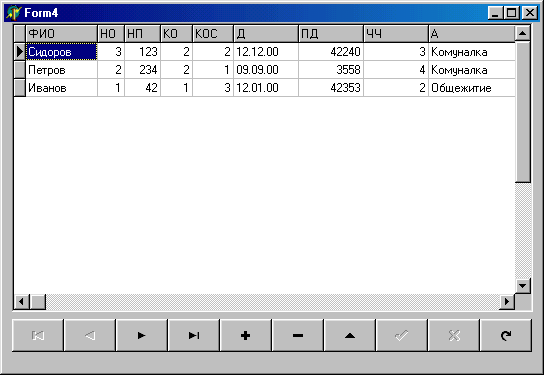The width and height of the screenshot is (544, 375).
Task: Delete current record with minus button
Action: [298, 335]
